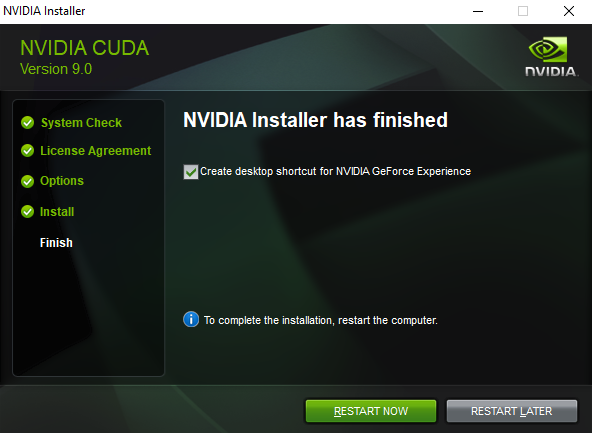This screenshot has height=433, width=592.
Task: Click the Create desktop shortcut label text
Action: tap(335, 171)
